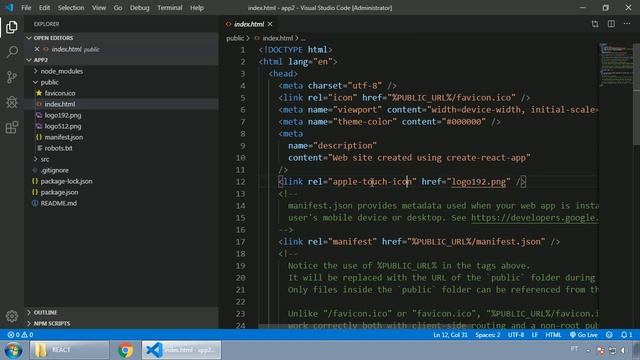Follow the developers.google link on line 15
This screenshot has height=360, width=640.
pyautogui.click(x=535, y=218)
